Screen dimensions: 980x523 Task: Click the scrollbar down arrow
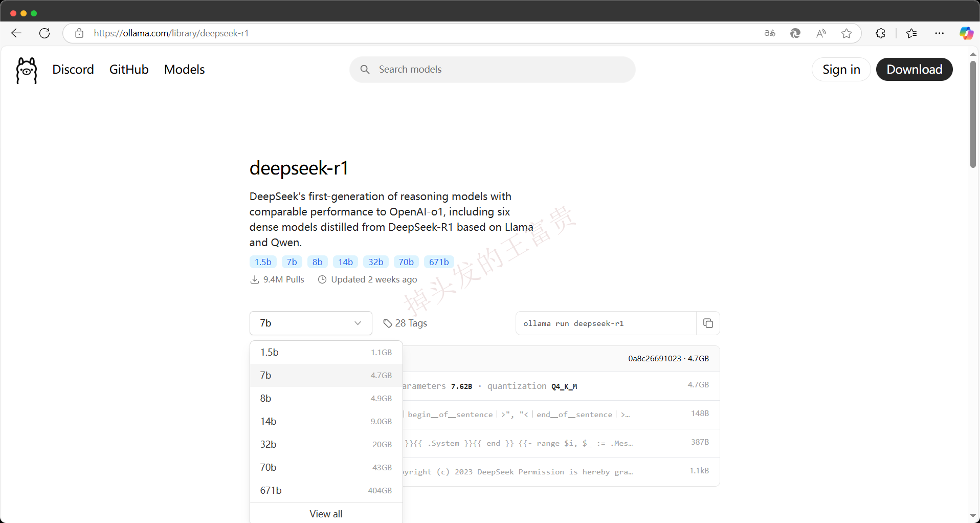pos(973,516)
